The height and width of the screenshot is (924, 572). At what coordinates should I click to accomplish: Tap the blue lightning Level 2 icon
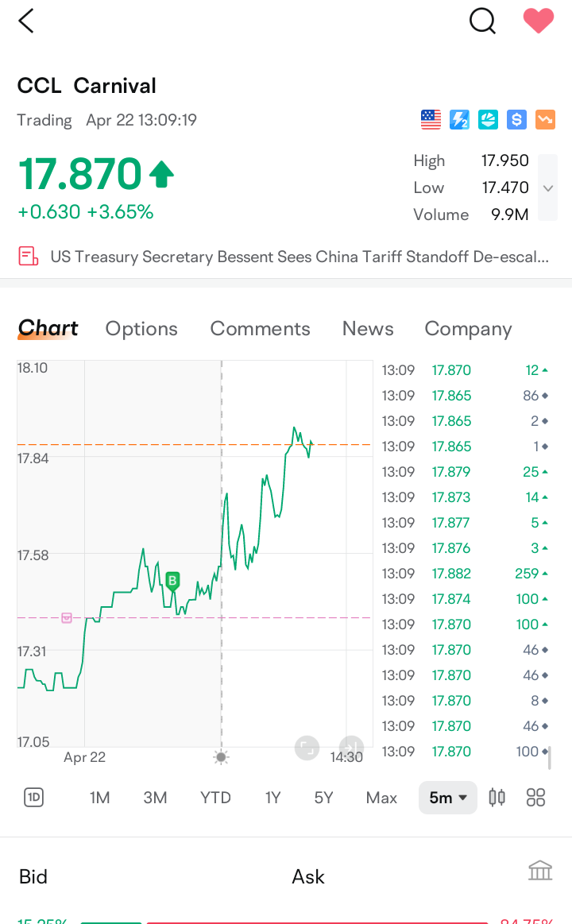pyautogui.click(x=459, y=120)
